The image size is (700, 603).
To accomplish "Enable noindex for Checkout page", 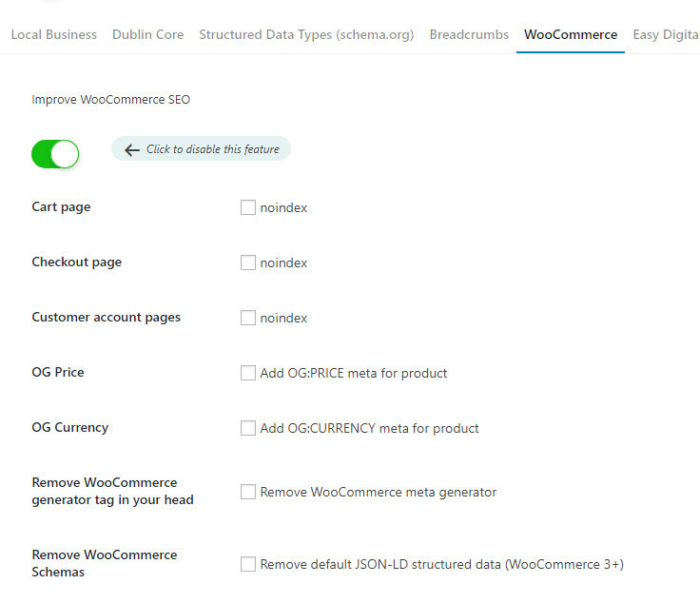I will point(248,263).
